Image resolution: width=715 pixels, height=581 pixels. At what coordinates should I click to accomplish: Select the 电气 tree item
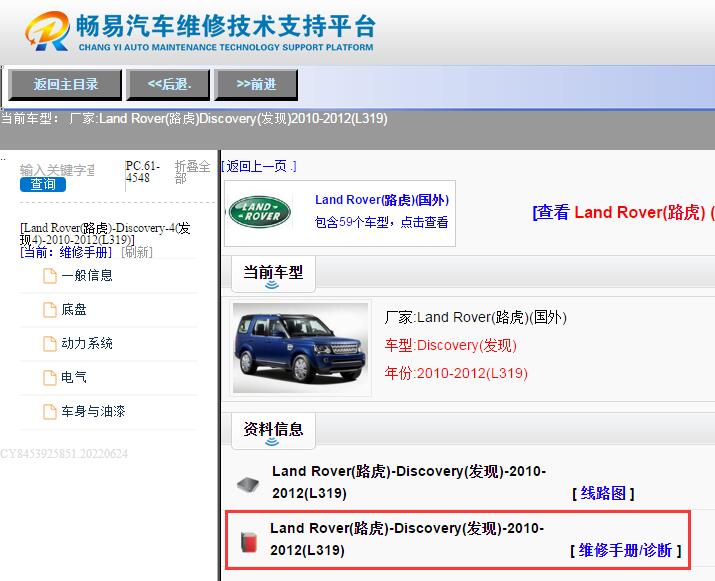point(74,378)
